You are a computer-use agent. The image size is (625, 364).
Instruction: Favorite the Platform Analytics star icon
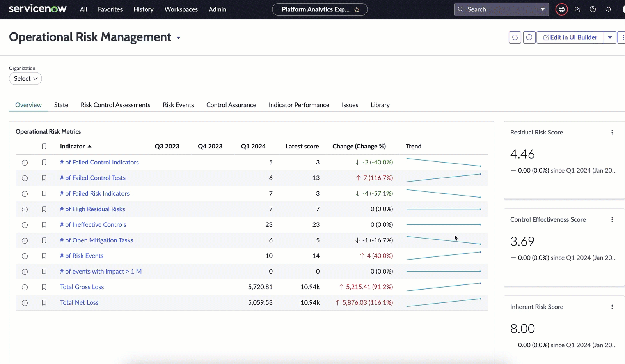(x=357, y=9)
